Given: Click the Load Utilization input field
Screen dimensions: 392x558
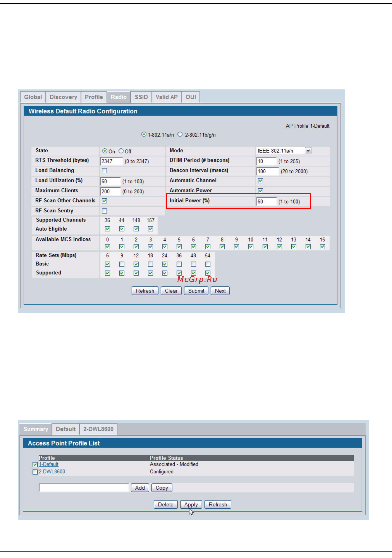Looking at the screenshot, I should click(111, 181).
